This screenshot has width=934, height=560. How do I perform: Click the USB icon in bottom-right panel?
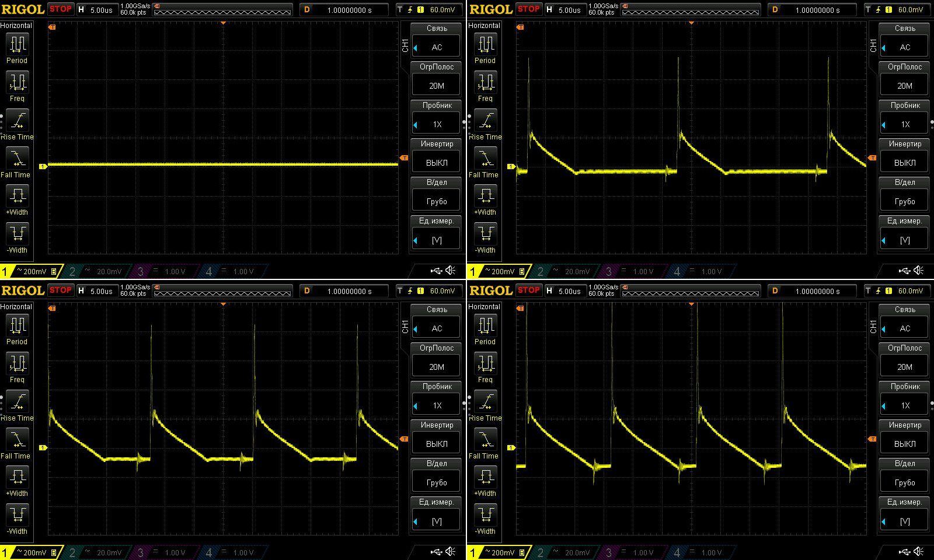coord(904,552)
